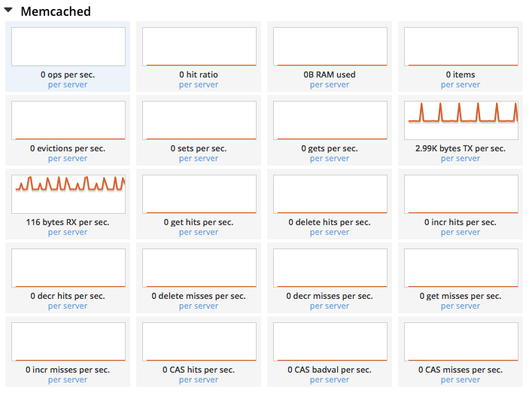Click per server under CAS misses per sec.

pyautogui.click(x=461, y=380)
